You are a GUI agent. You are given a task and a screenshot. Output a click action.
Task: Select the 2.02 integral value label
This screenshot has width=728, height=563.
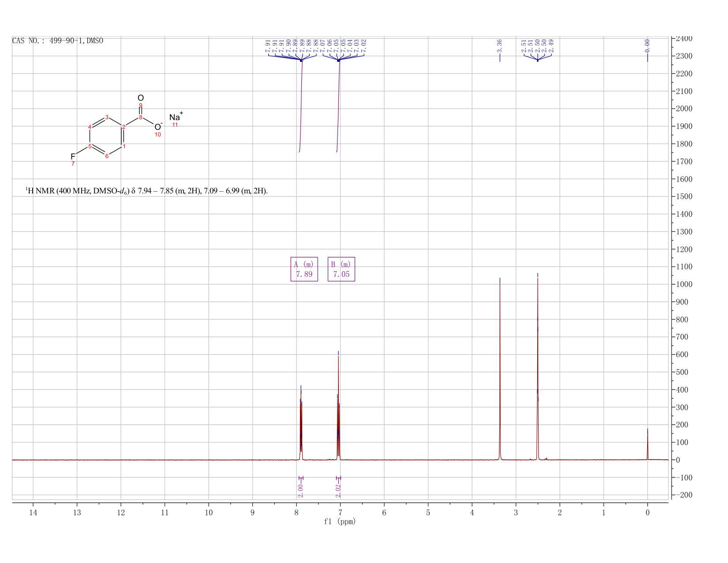338,491
